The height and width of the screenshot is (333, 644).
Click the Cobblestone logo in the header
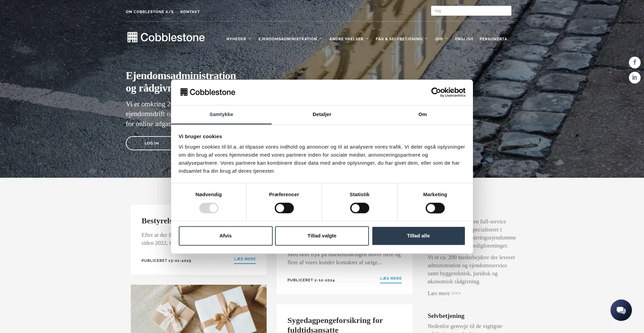(166, 37)
